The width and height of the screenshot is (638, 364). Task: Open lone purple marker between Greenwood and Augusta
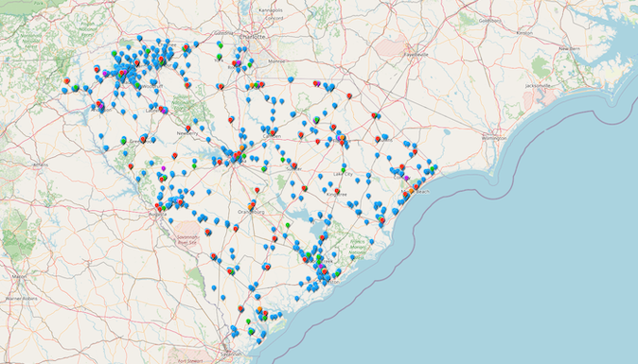[163, 167]
